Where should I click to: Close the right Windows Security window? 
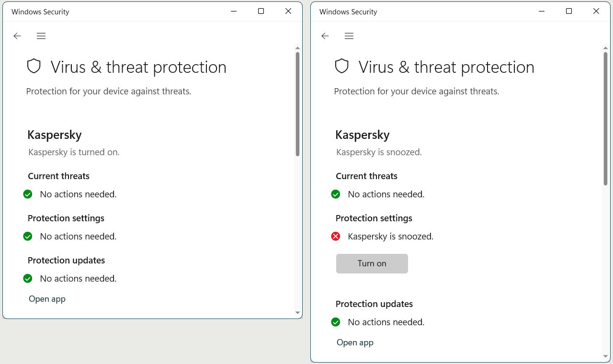point(596,11)
